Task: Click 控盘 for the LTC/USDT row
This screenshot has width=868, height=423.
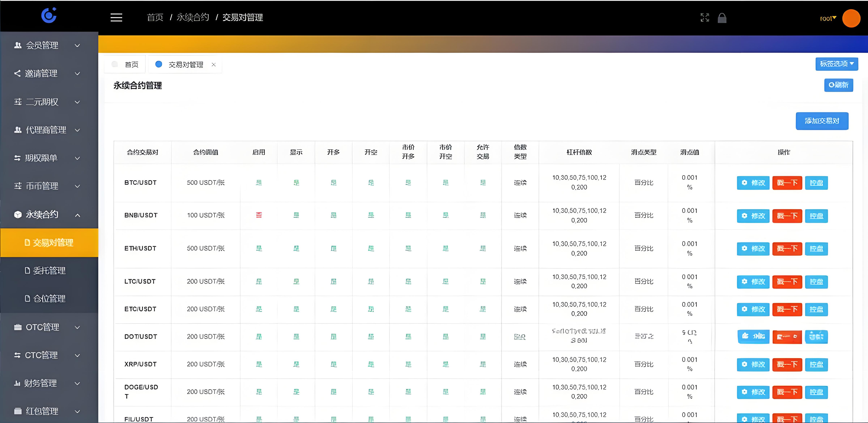Action: (816, 282)
